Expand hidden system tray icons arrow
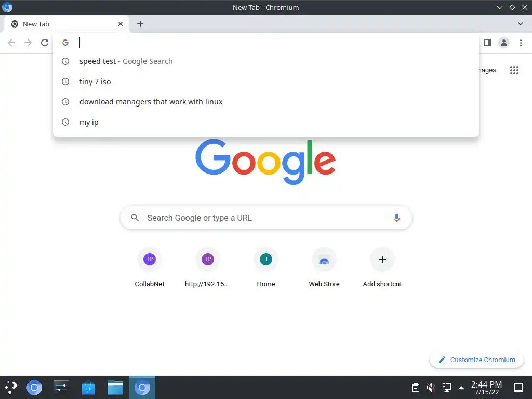Screen dimensions: 532x399 click(461, 388)
